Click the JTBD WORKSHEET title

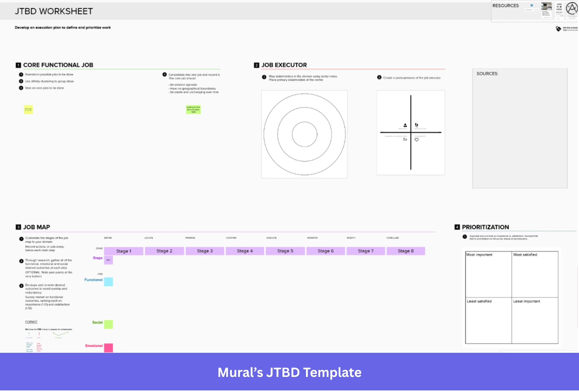click(54, 11)
